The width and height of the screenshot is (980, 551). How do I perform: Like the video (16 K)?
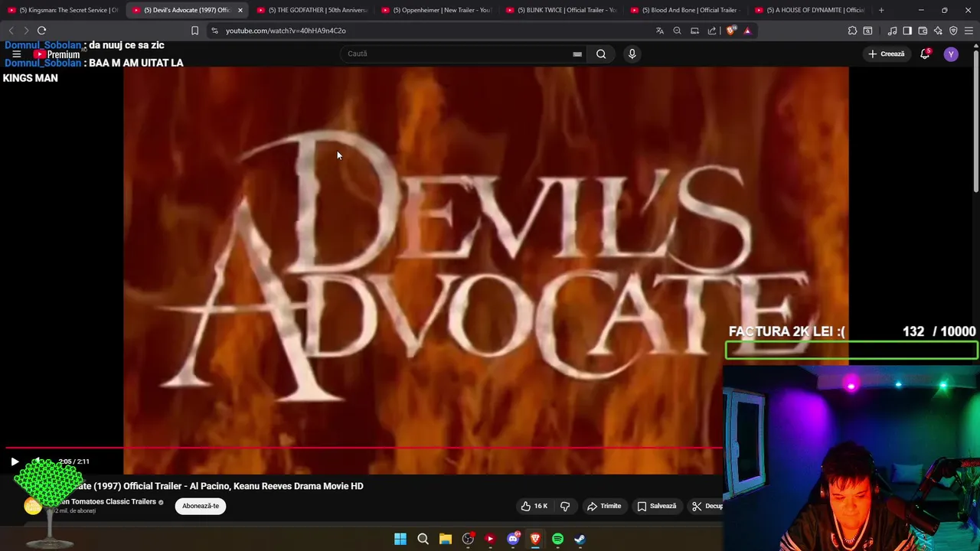click(534, 506)
